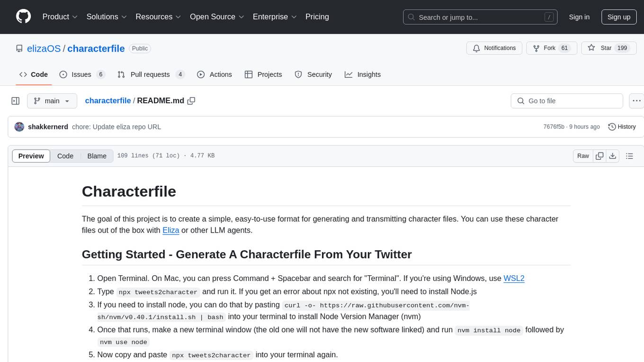Click the nvm install node code snippet
The image size is (644, 362).
pos(489,330)
